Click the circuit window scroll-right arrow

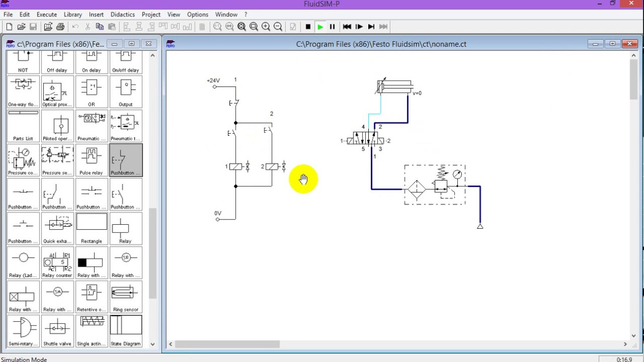click(625, 344)
